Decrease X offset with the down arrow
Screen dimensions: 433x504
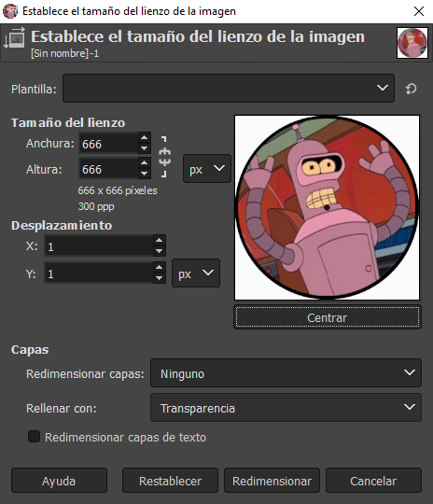160,251
